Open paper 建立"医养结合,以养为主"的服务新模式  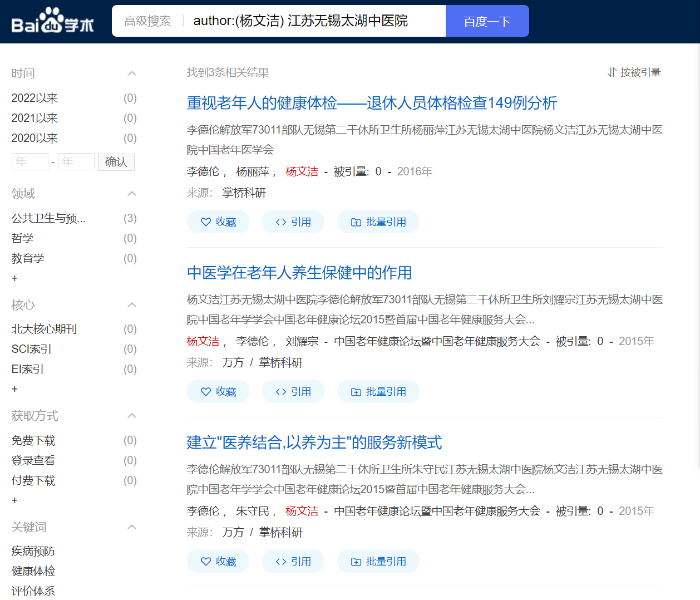pos(314,442)
